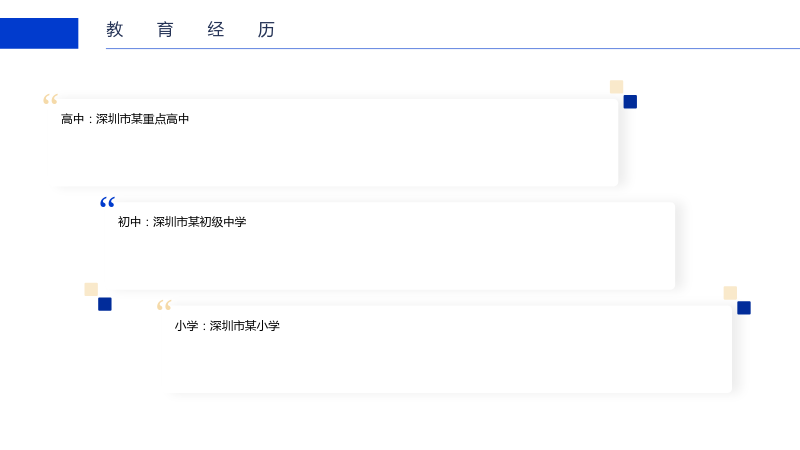Image resolution: width=800 pixels, height=450 pixels.
Task: Click the dark blue square beside the 高中 card
Action: [x=630, y=102]
